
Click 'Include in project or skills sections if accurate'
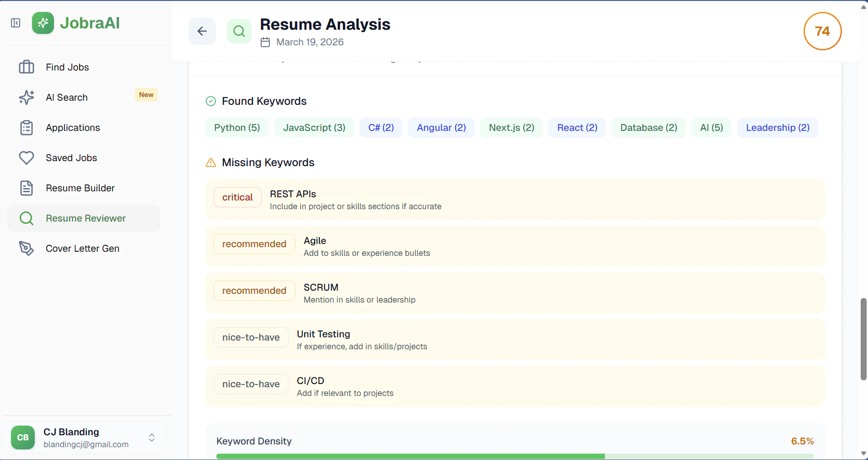tap(355, 206)
